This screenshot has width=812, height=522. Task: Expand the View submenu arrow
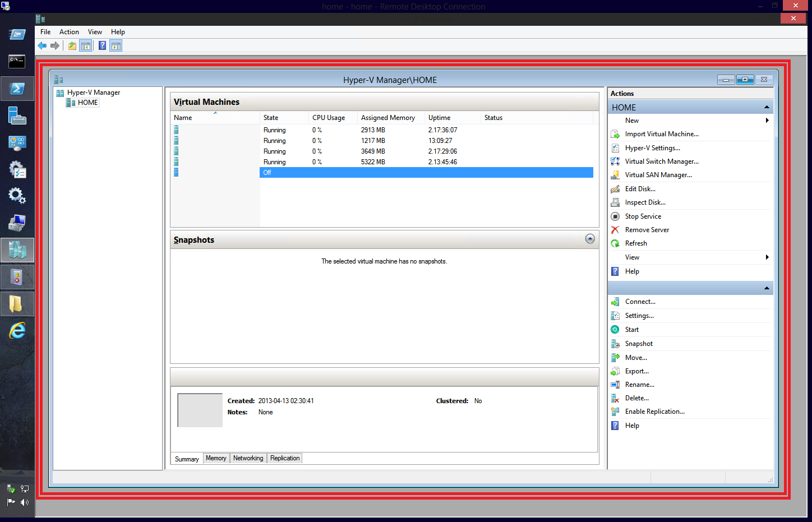click(x=767, y=257)
